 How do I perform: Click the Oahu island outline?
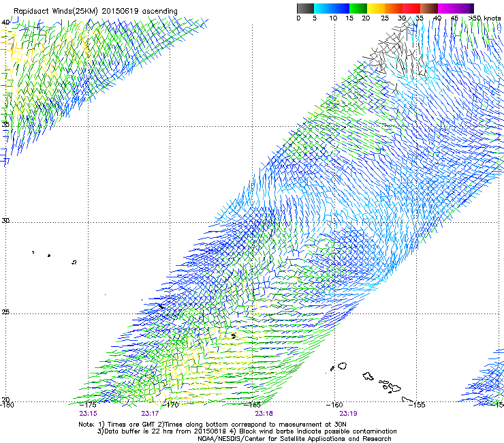(x=368, y=376)
